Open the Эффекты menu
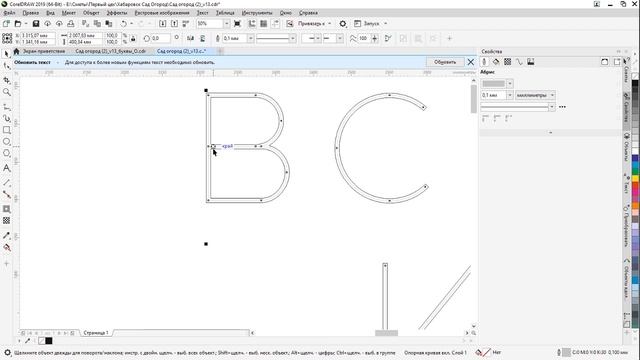640x360 pixels. tap(117, 13)
